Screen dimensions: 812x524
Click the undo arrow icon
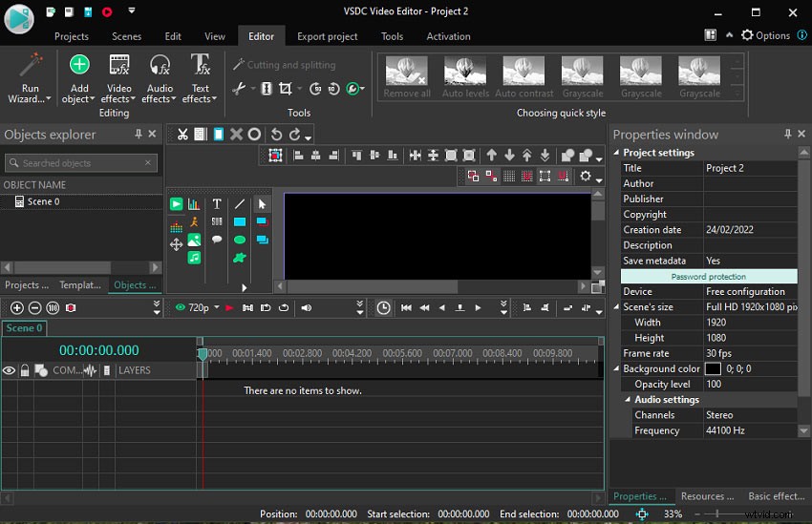276,135
